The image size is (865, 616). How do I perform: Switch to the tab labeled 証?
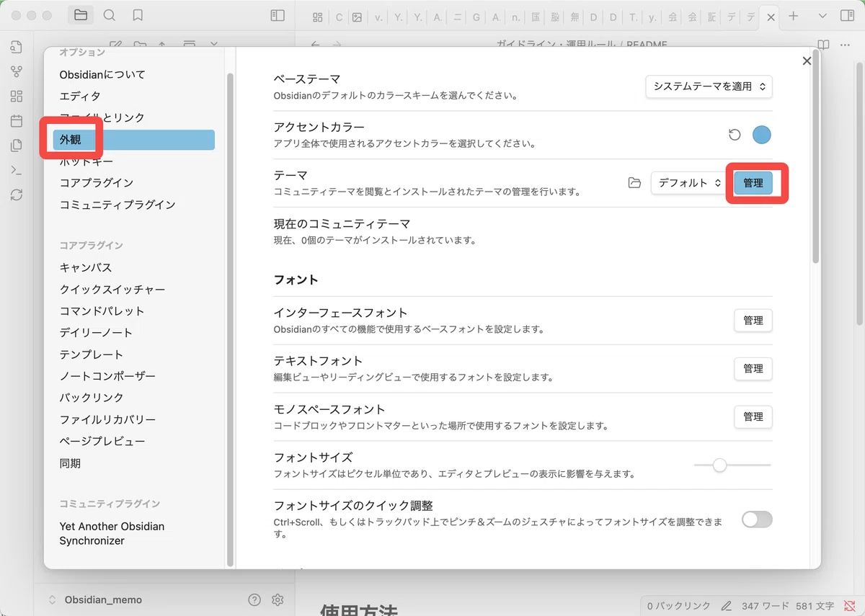pos(712,17)
